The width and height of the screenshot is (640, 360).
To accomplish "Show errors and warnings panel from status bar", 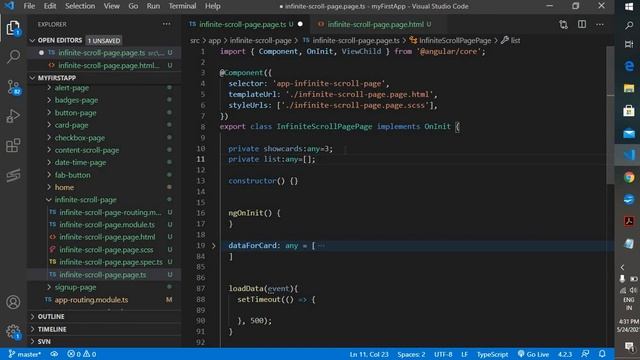I will [x=82, y=354].
